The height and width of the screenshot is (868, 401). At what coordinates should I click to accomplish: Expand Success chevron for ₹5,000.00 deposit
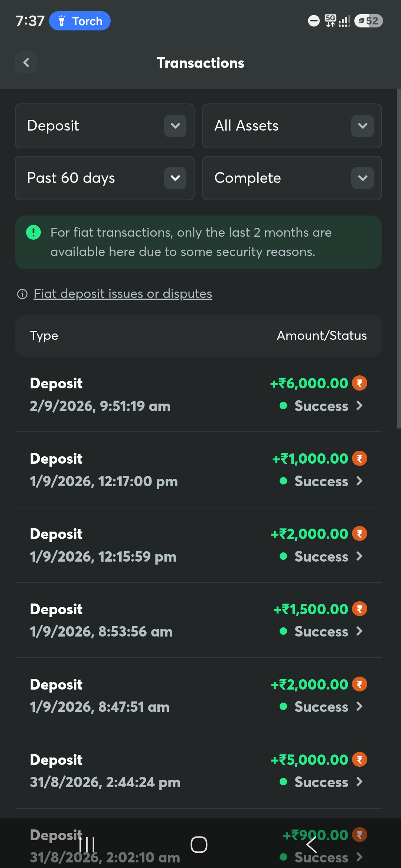pos(359,782)
